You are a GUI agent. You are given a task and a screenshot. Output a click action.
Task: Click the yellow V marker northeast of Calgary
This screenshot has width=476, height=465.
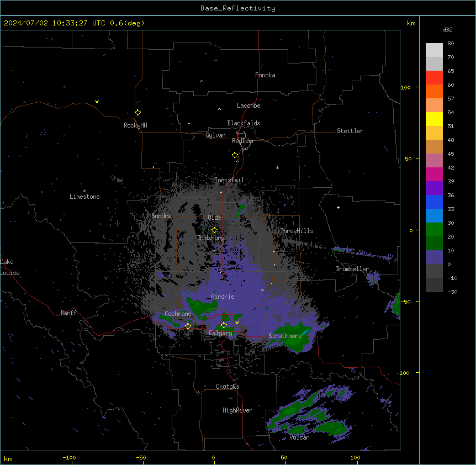pos(237,323)
